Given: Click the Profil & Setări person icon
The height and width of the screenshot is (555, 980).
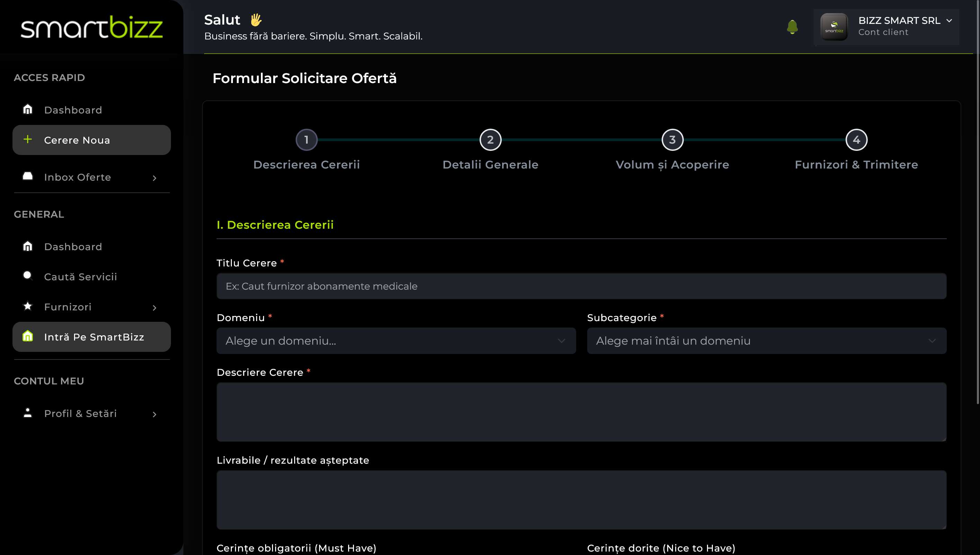Looking at the screenshot, I should (27, 413).
